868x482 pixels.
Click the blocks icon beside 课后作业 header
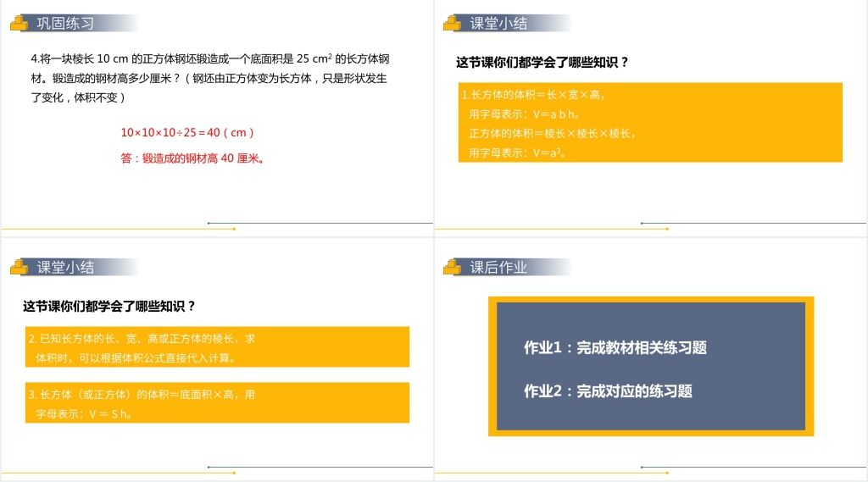pyautogui.click(x=452, y=268)
